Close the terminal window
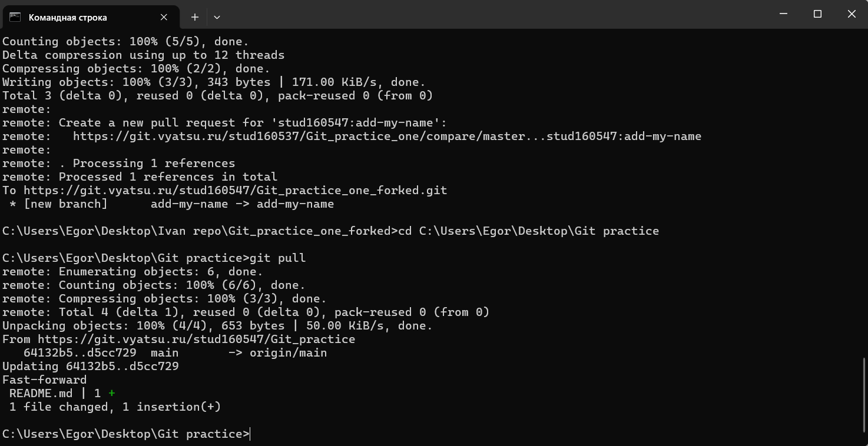 [x=852, y=14]
